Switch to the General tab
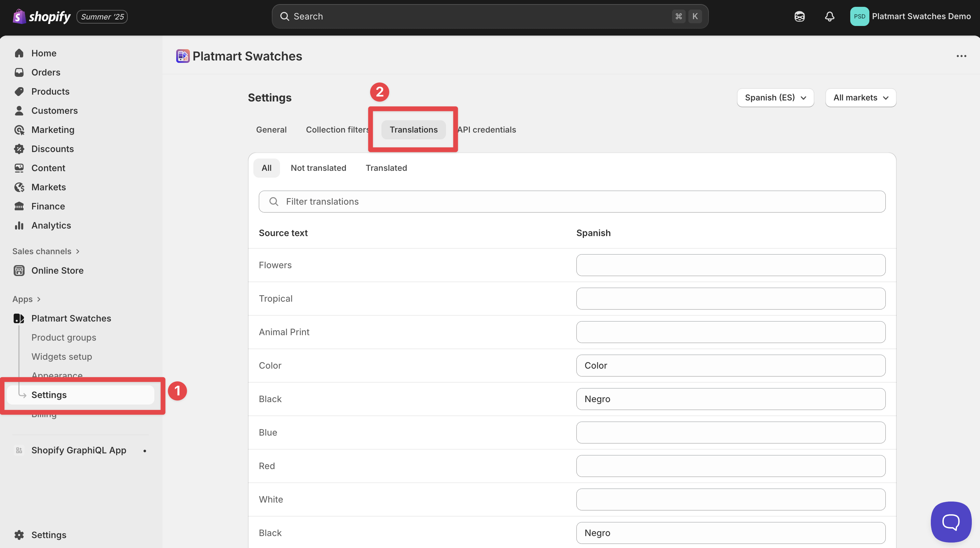Screen dimensions: 980x548 (x=271, y=130)
